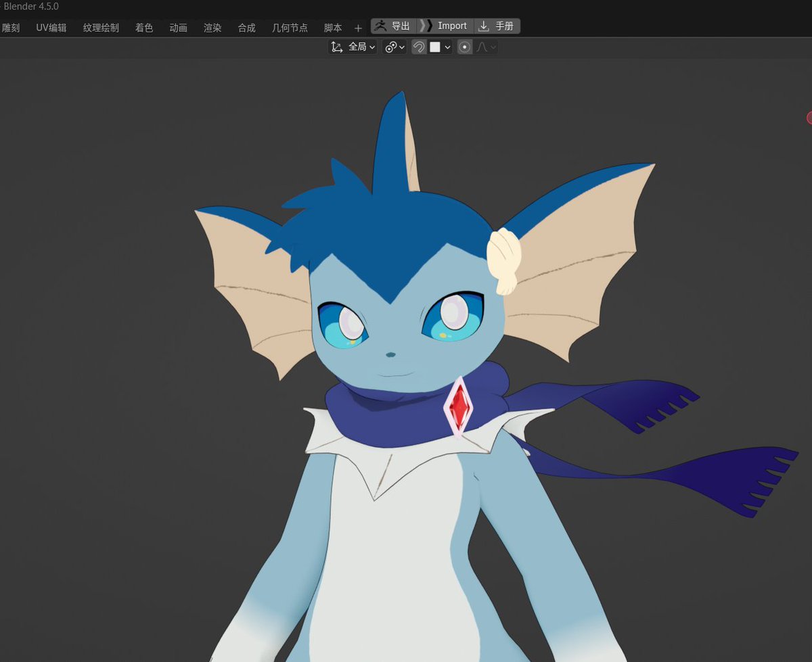Switch to the 动画 workspace tab
Screen dimensions: 812x662
tap(179, 28)
